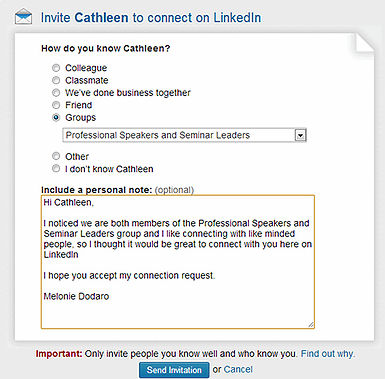This screenshot has height=379, width=385.
Task: Click the "Melonie Dodaro" signature line
Action: pos(76,296)
